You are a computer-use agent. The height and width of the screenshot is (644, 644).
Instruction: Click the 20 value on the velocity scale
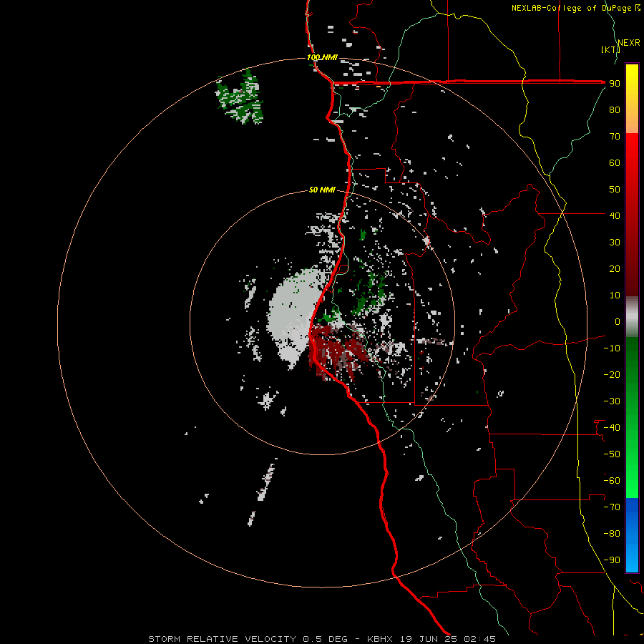615,268
